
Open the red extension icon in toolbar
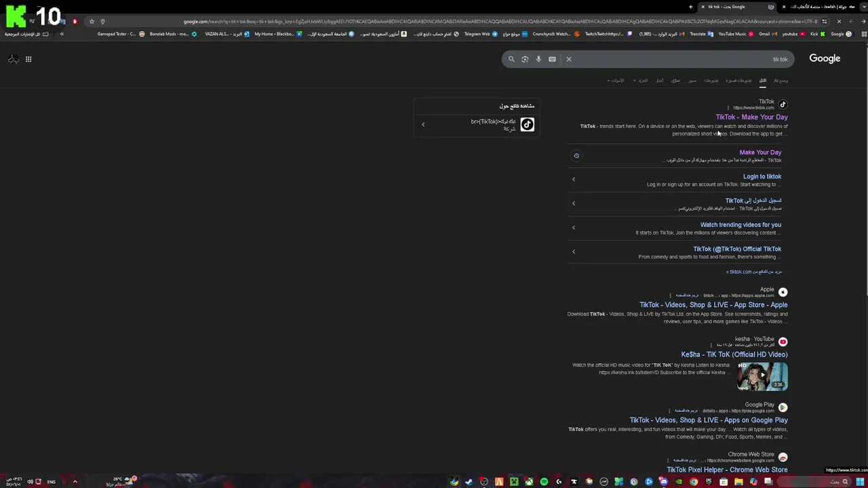[x=75, y=21]
